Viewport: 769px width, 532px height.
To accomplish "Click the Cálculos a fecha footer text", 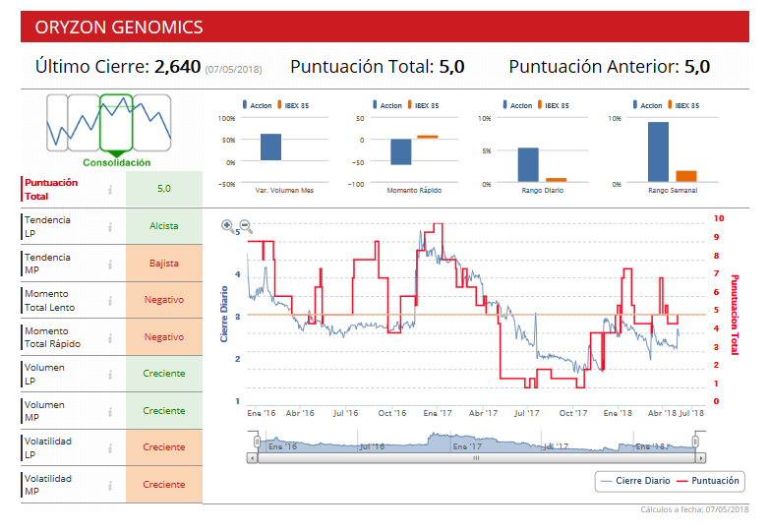I will pos(694,510).
